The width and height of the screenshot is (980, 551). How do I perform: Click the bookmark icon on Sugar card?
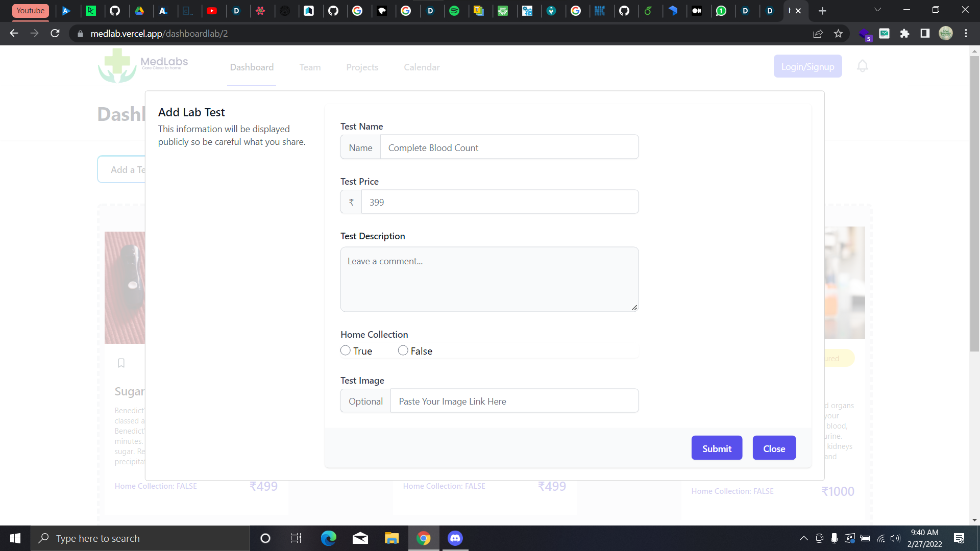click(x=121, y=363)
